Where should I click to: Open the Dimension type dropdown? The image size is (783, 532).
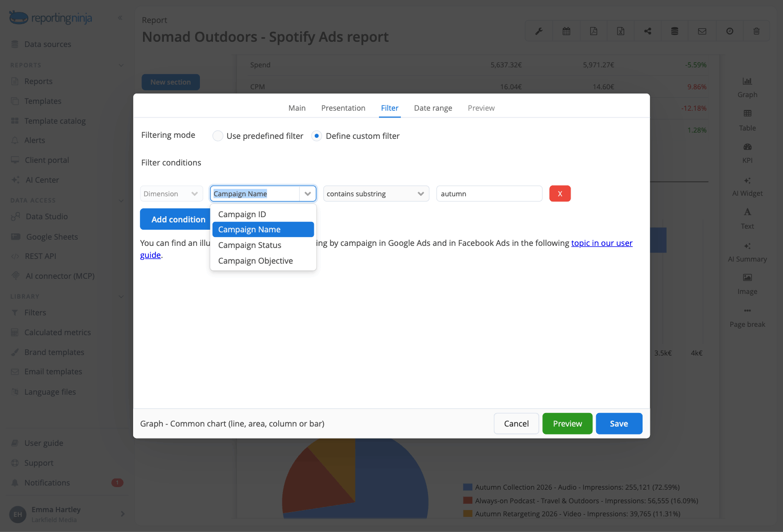point(171,194)
